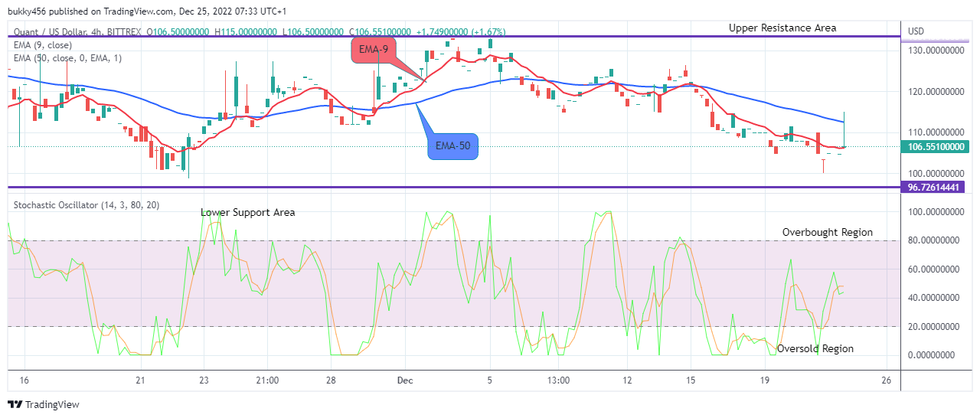This screenshot has height=418, width=980.
Task: Click the Lower Support Area text label
Action: pos(248,212)
